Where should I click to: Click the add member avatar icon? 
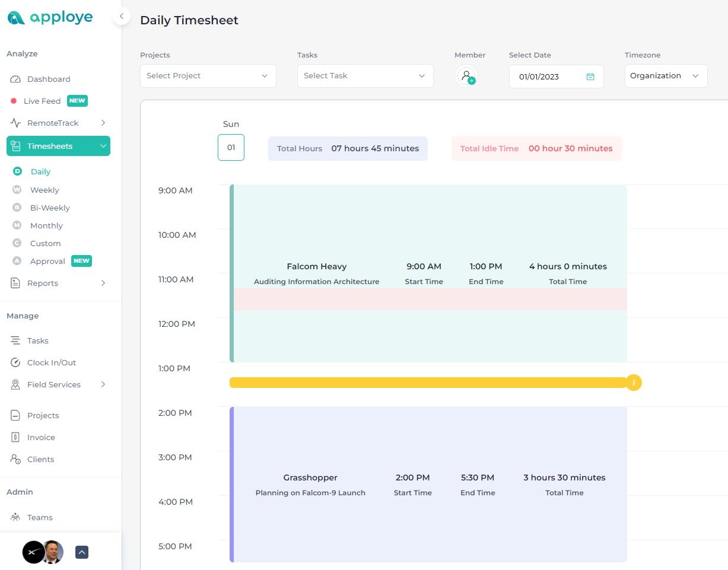click(x=466, y=76)
